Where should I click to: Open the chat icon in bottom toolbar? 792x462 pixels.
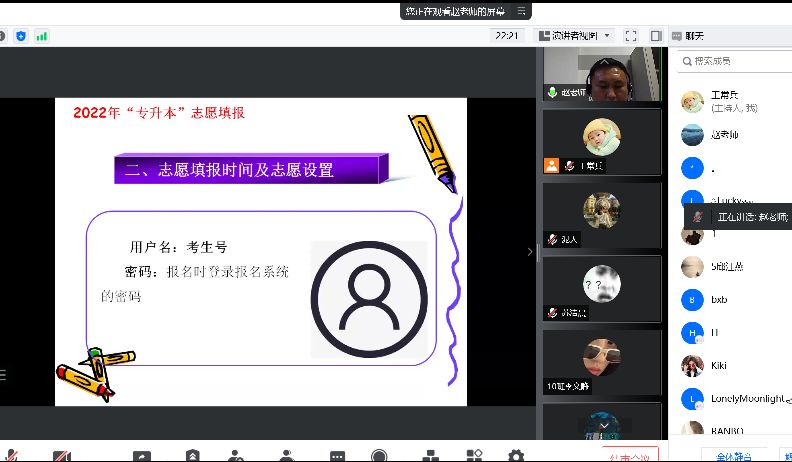click(337, 456)
